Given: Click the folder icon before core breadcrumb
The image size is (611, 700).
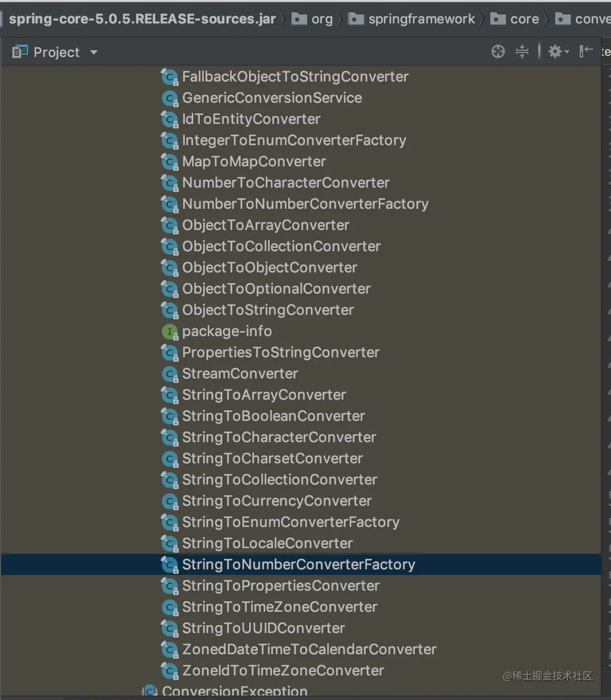Looking at the screenshot, I should coord(498,19).
